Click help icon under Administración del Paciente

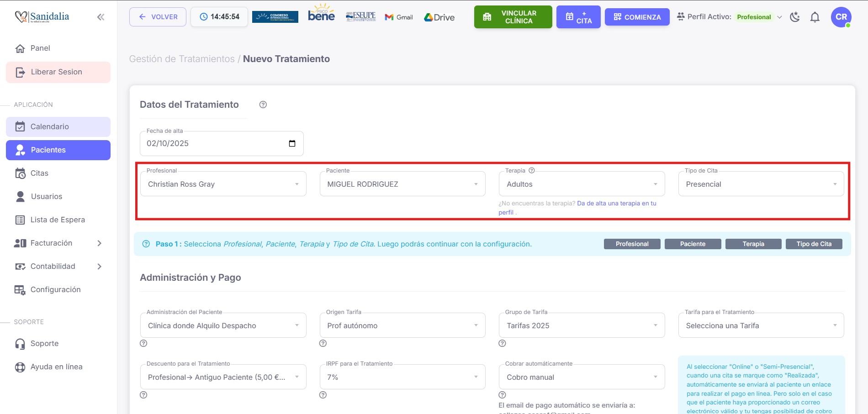(143, 343)
